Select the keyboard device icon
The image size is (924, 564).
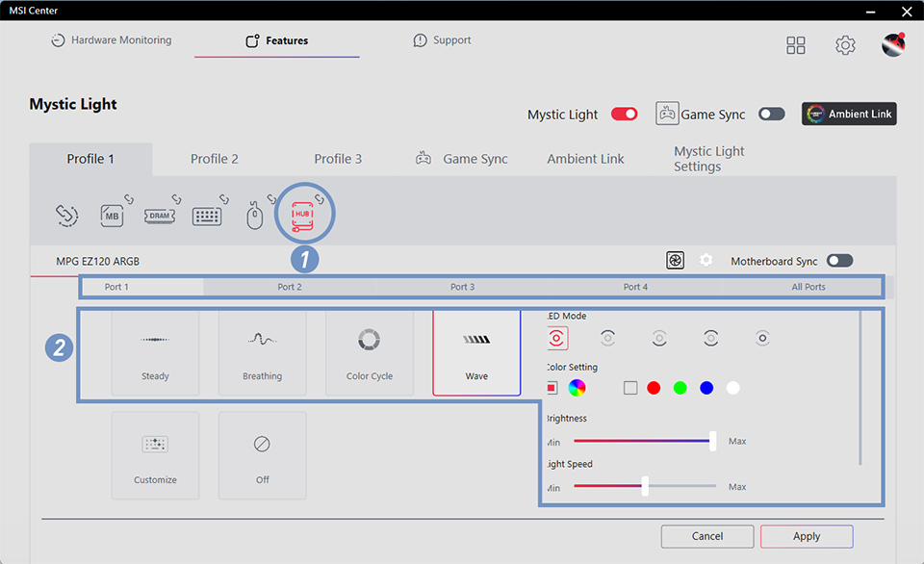(x=207, y=216)
